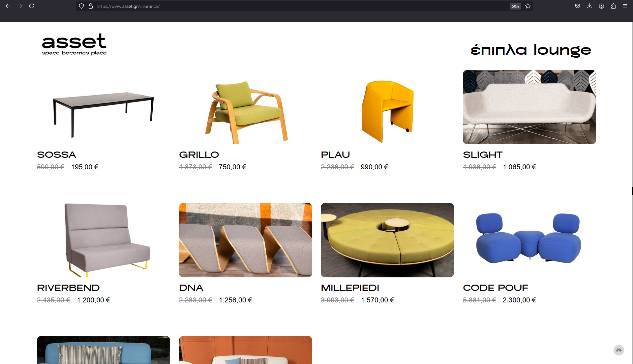
Task: Click the browser back arrow
Action: click(x=8, y=6)
